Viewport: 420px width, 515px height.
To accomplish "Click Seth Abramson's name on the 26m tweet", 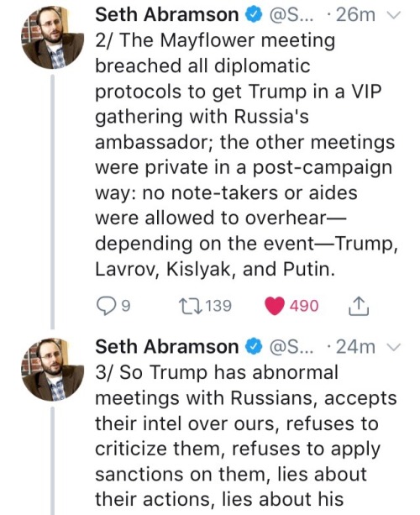I will tap(167, 15).
